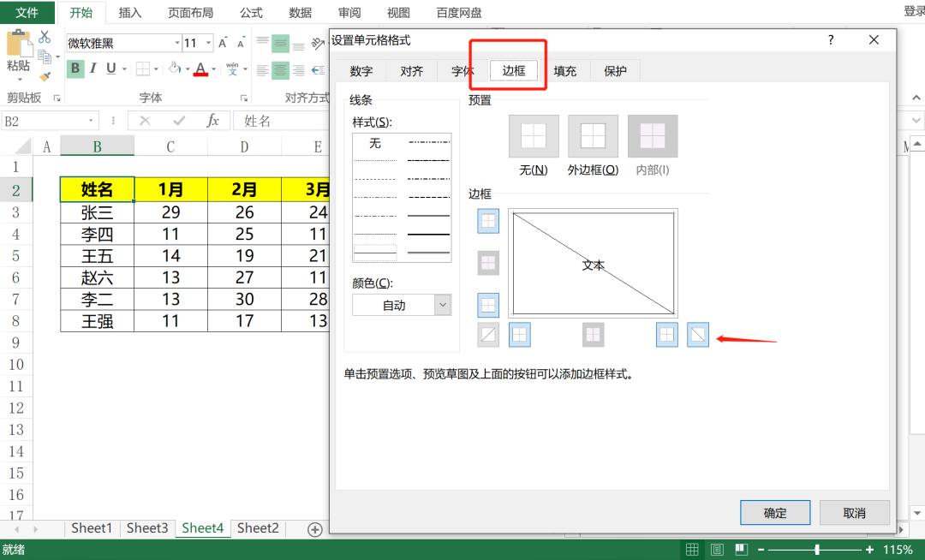Open the 插入 ribbon tab
The height and width of the screenshot is (560, 925).
click(x=129, y=13)
